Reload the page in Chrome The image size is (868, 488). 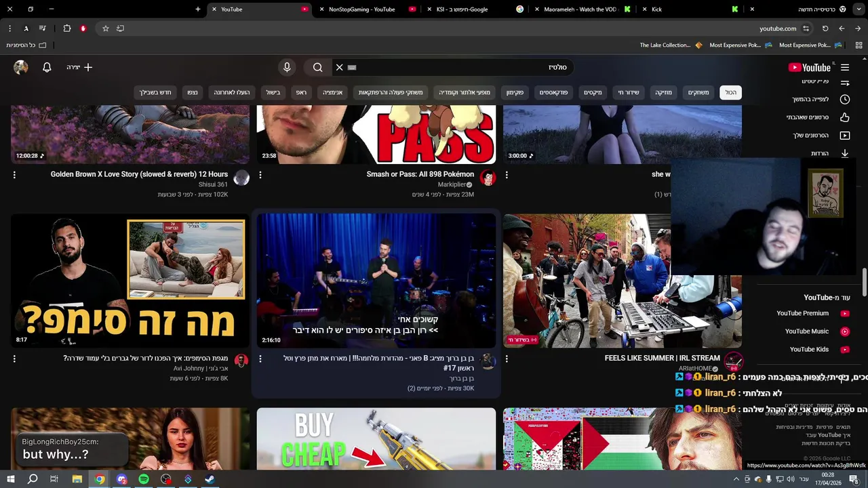click(825, 28)
